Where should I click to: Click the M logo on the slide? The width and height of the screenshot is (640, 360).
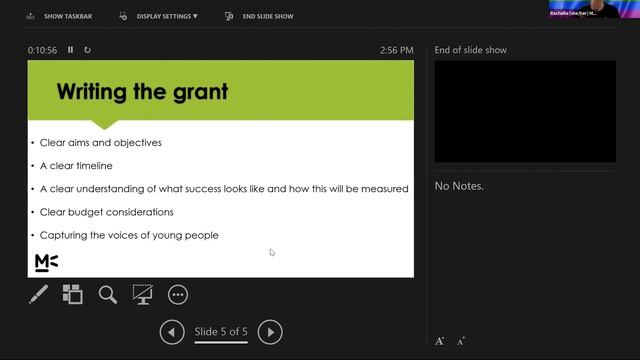[47, 263]
